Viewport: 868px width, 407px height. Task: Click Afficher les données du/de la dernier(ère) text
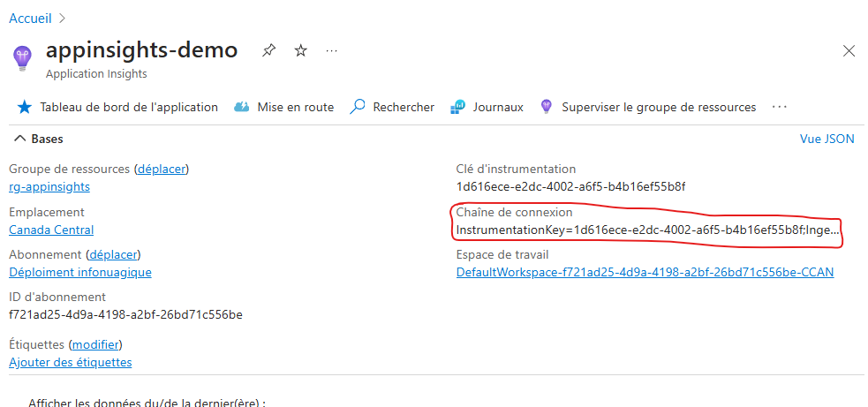point(147,402)
